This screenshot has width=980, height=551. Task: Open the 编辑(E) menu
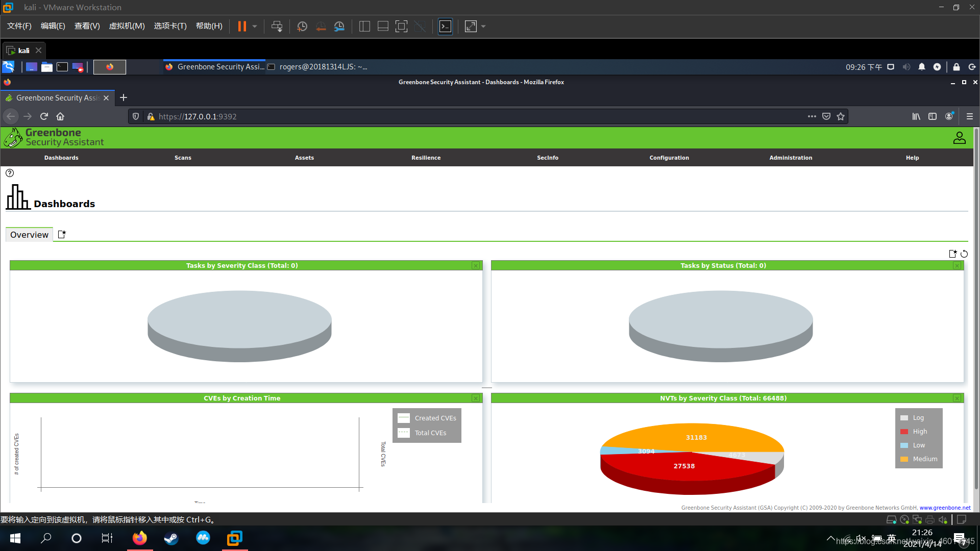point(53,26)
